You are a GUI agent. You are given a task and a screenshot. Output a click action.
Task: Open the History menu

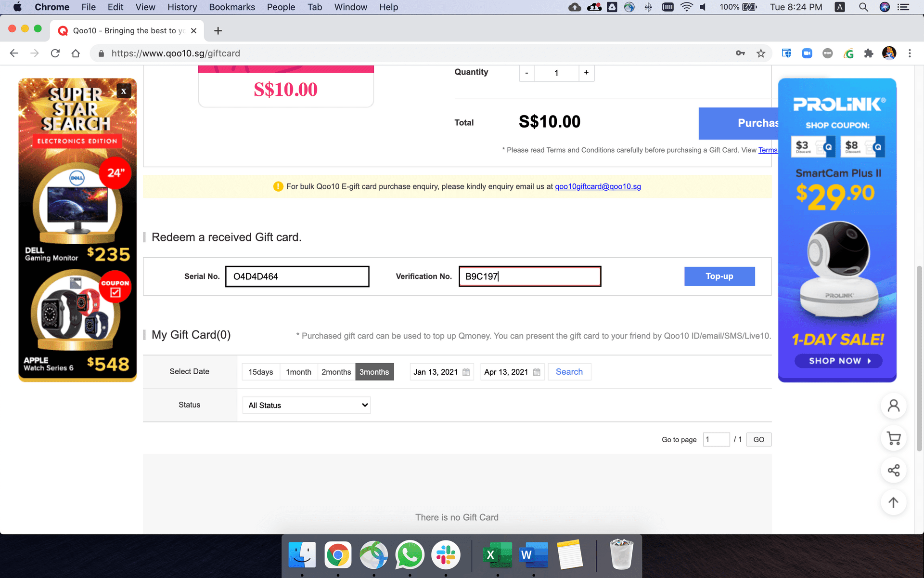(182, 7)
